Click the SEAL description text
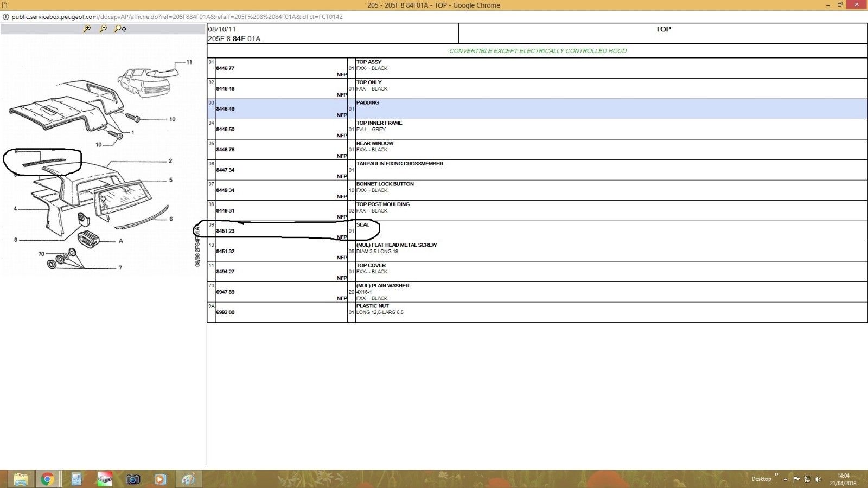 [362, 225]
